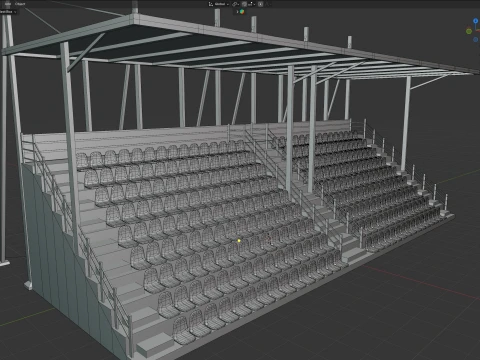480x360 pixels.
Task: Open the Object menu in viewport header
Action: coord(20,4)
